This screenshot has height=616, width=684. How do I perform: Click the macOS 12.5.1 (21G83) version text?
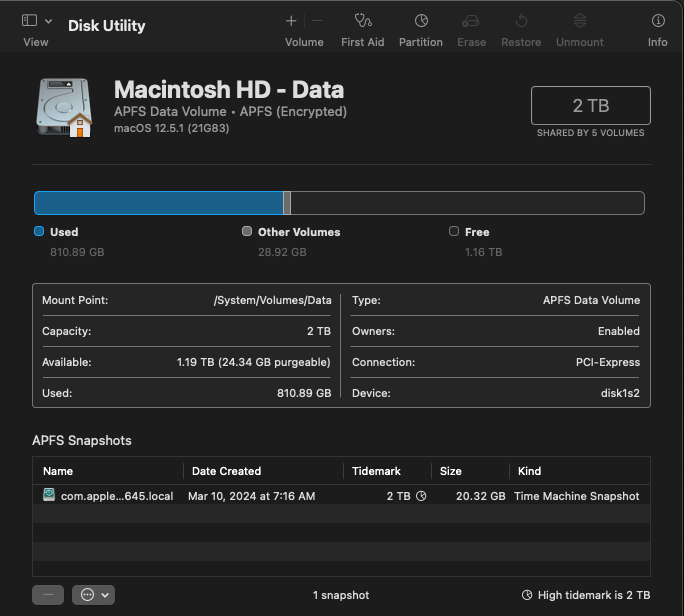(171, 128)
